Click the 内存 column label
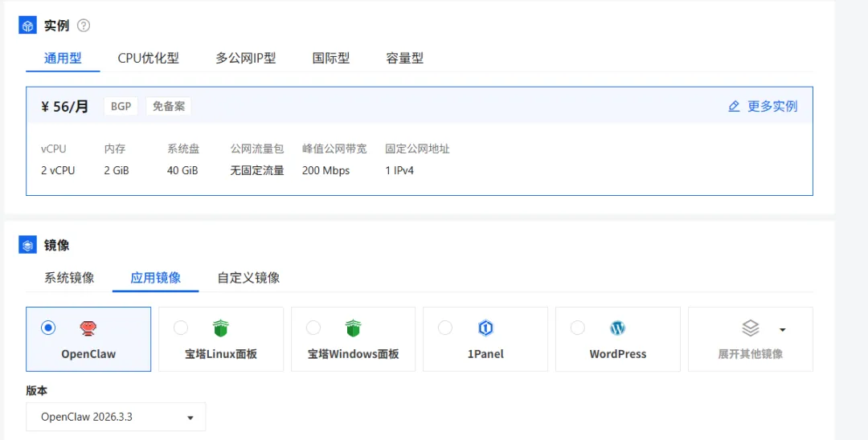This screenshot has height=440, width=868. pos(115,149)
